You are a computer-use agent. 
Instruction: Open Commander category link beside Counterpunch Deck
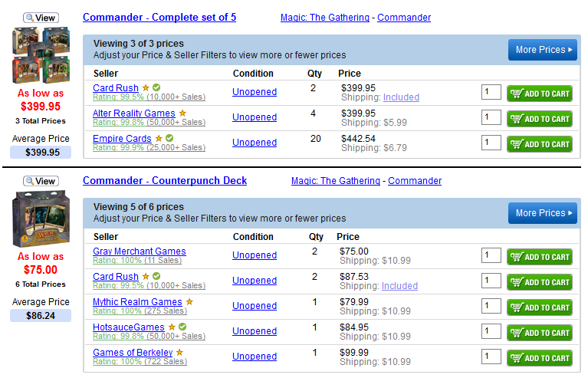[x=415, y=181]
